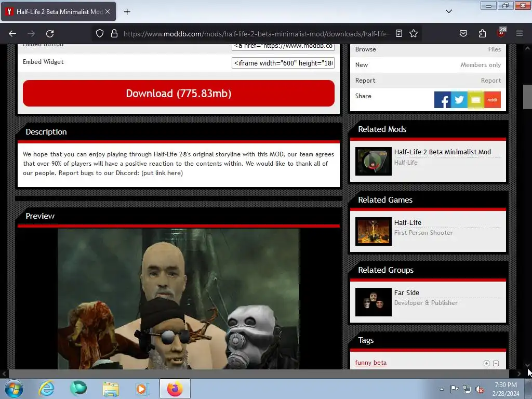532x399 pixels.
Task: Click the Download (775.83mb) button
Action: (x=179, y=94)
